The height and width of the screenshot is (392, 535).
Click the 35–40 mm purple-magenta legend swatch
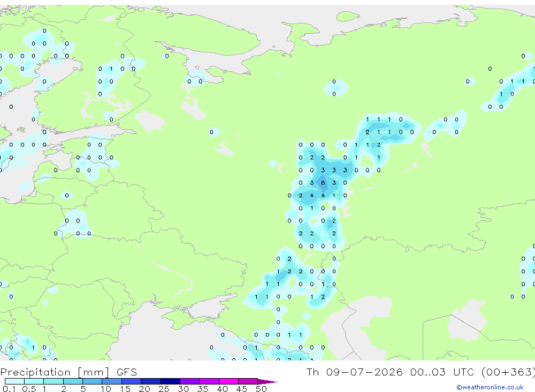(209, 381)
